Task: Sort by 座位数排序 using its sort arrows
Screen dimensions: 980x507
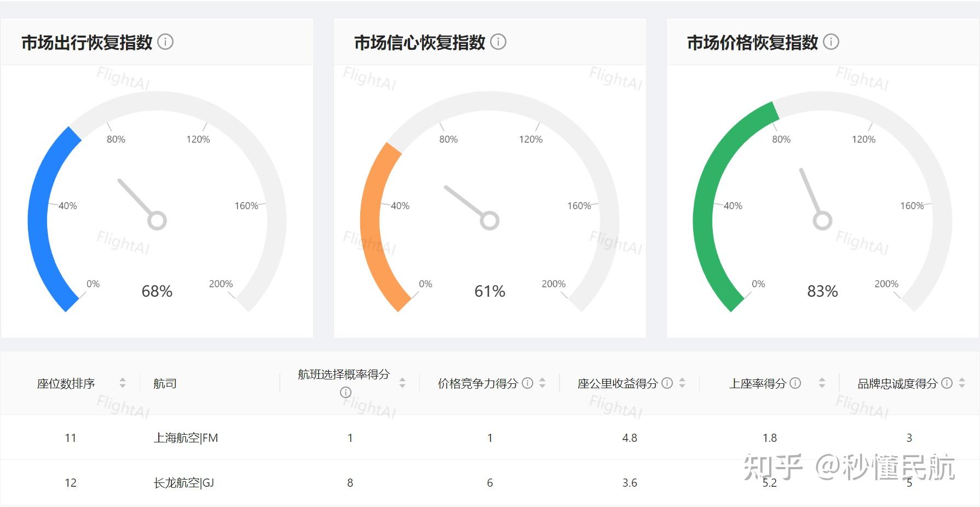Action: click(123, 383)
